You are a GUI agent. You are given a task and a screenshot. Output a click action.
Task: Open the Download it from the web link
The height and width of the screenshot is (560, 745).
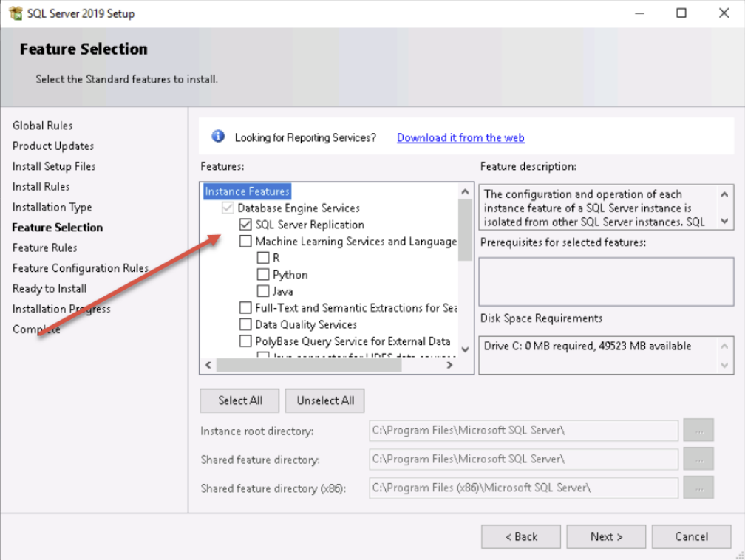click(x=460, y=137)
